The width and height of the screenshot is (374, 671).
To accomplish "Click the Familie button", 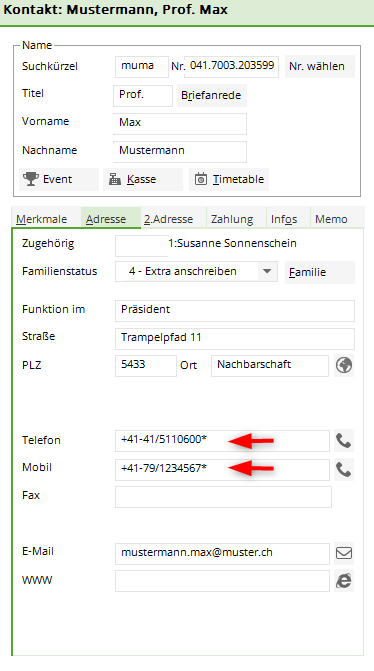I will [320, 272].
